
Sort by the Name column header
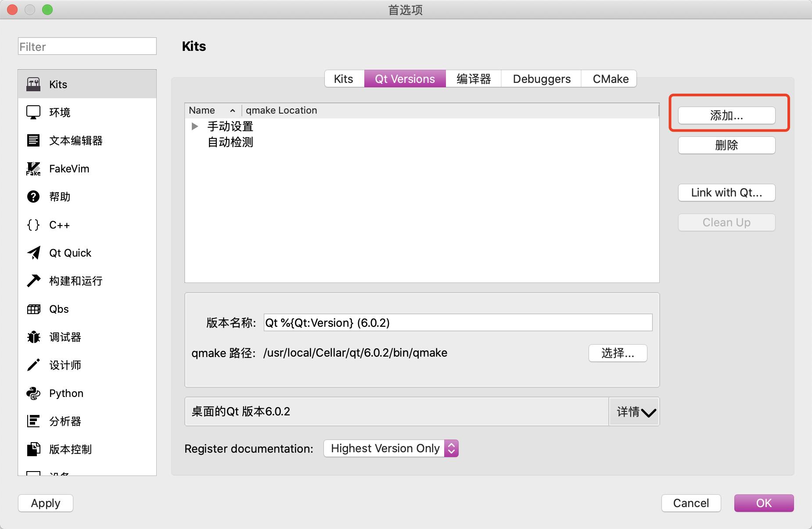[x=213, y=110]
